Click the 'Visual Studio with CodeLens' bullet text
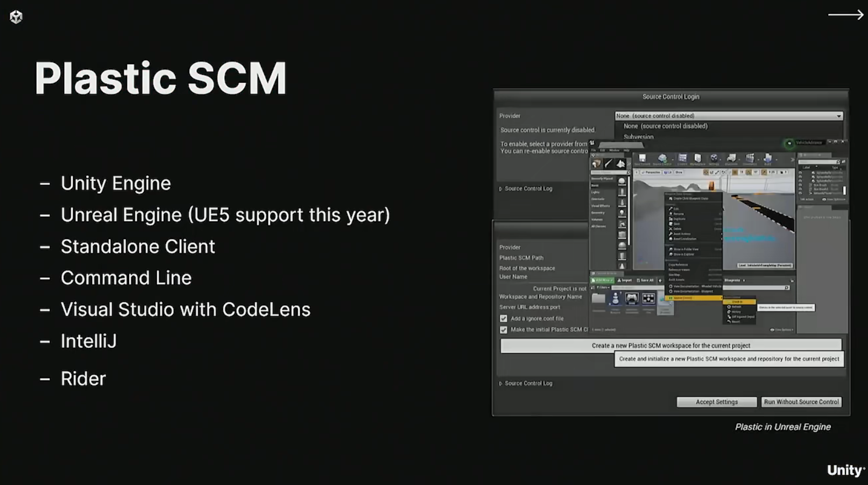The width and height of the screenshot is (868, 485). tap(186, 310)
